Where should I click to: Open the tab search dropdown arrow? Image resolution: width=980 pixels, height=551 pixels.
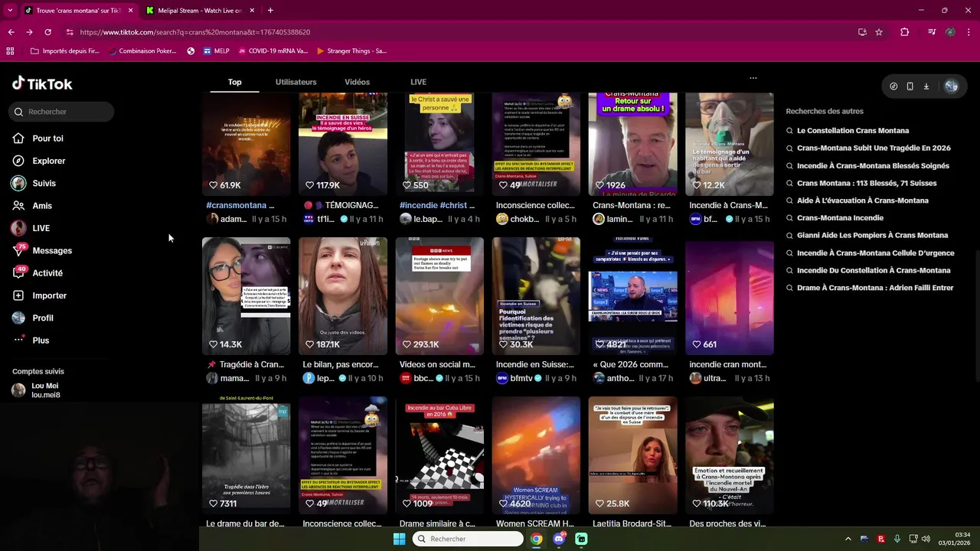pyautogui.click(x=10, y=10)
